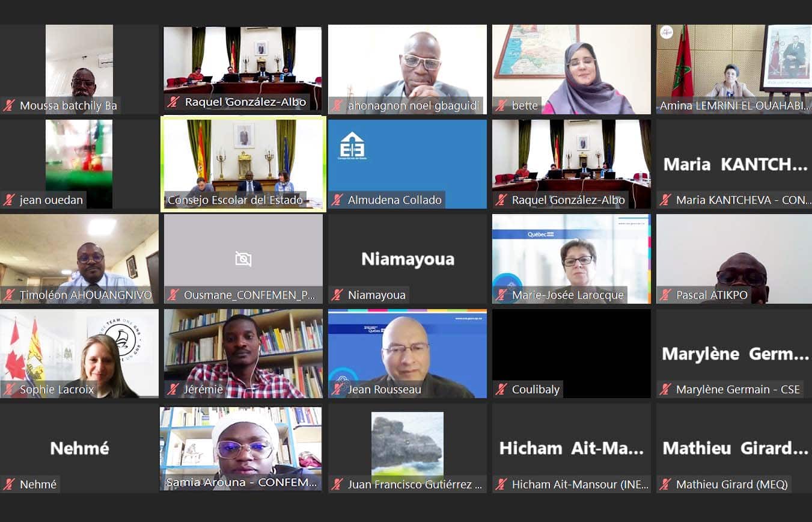Click the Consejo logo in Almudena Collado's tile
Viewport: 812px width, 522px height.
pos(352,146)
